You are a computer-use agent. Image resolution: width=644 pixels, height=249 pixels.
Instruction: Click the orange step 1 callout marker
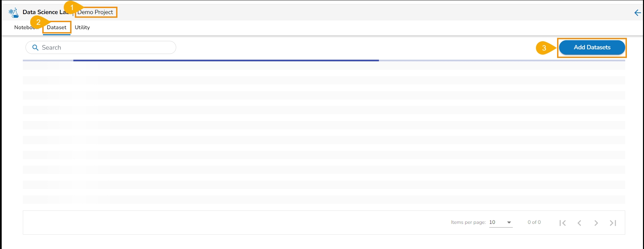click(71, 7)
